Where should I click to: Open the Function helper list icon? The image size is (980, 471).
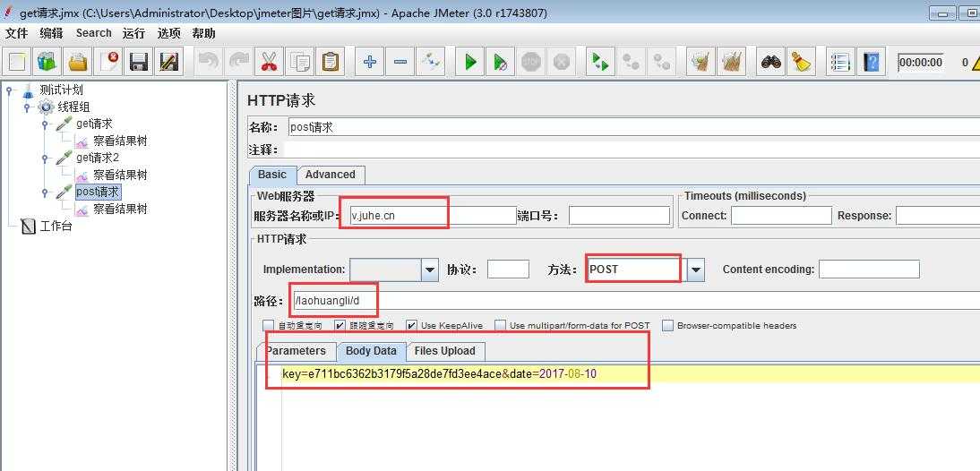pyautogui.click(x=840, y=61)
